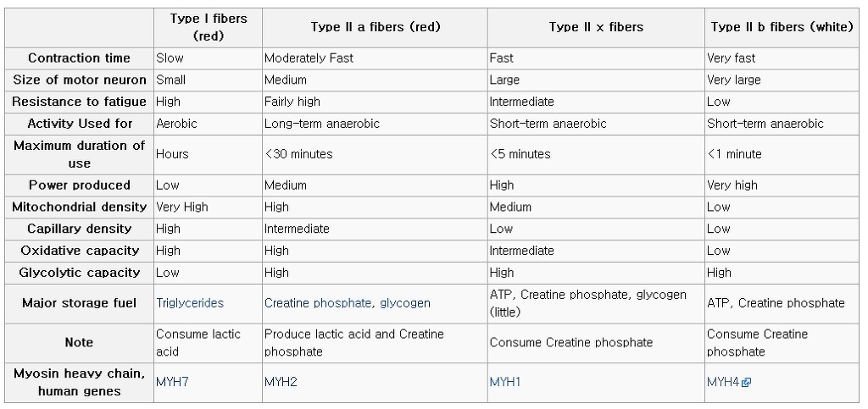This screenshot has width=868, height=409.
Task: Click the MYH4 gene link
Action: click(723, 382)
